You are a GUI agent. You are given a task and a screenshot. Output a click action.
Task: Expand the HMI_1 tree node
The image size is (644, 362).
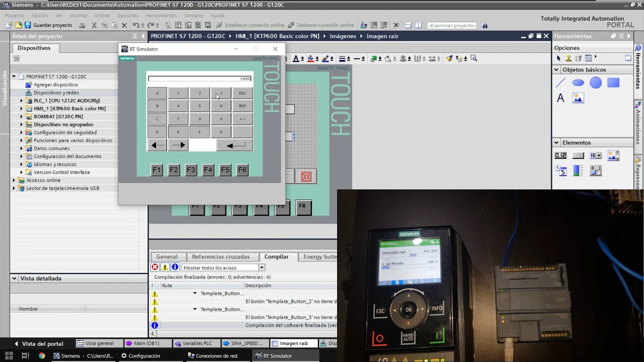click(22, 109)
